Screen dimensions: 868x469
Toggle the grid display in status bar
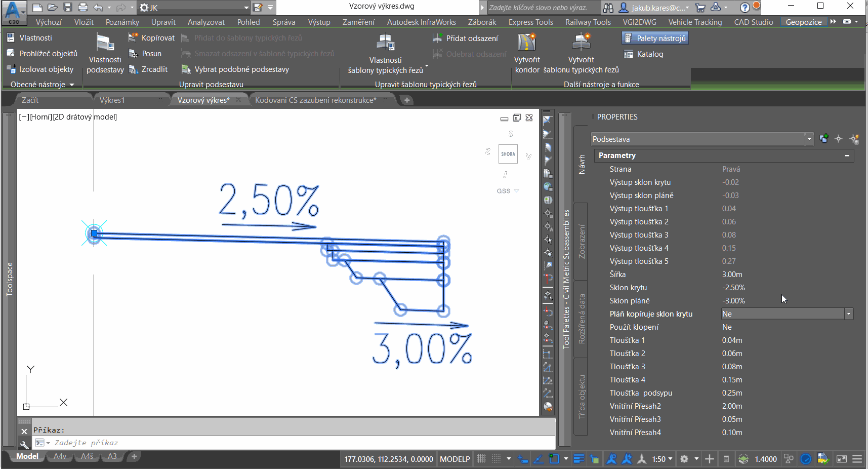pyautogui.click(x=481, y=459)
